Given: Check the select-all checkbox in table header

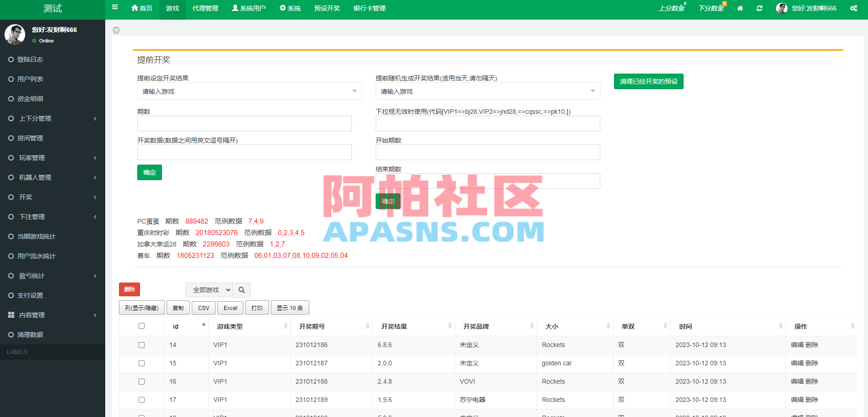Looking at the screenshot, I should (x=141, y=326).
